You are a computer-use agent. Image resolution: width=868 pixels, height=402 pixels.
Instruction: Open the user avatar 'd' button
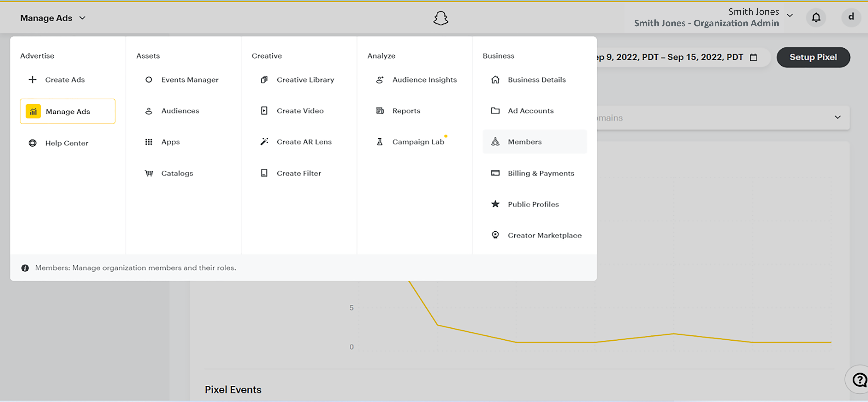click(851, 17)
